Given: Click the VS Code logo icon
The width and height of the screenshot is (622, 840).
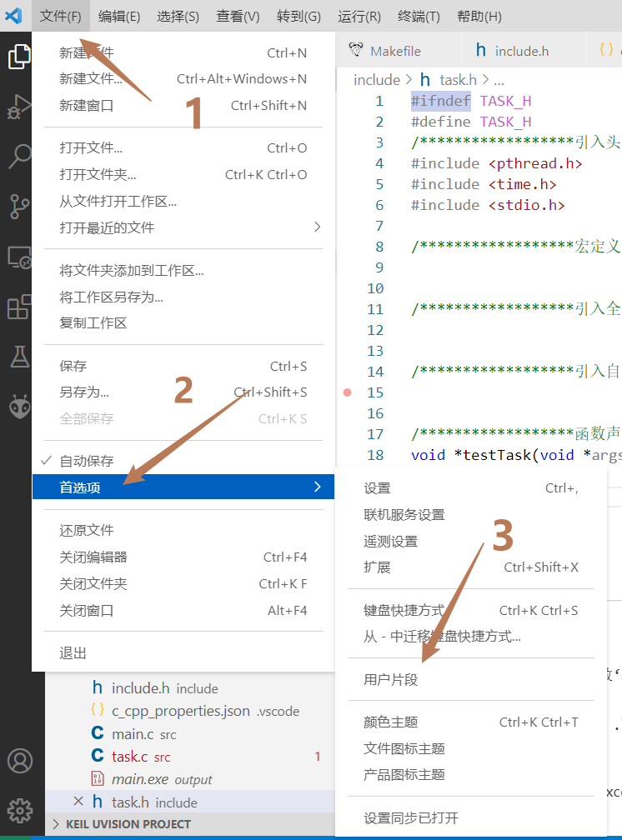Looking at the screenshot, I should pos(13,16).
